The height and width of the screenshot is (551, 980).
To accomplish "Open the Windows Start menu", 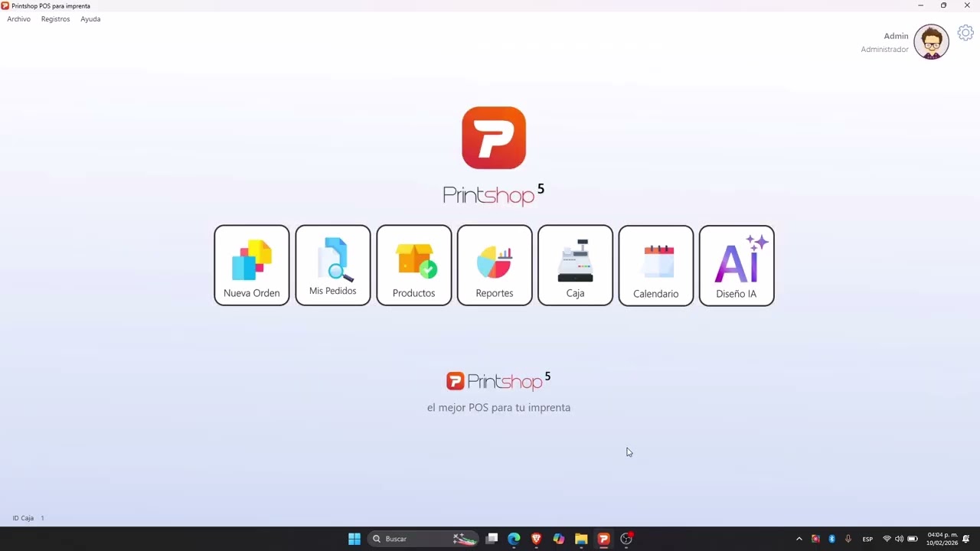I will click(354, 539).
